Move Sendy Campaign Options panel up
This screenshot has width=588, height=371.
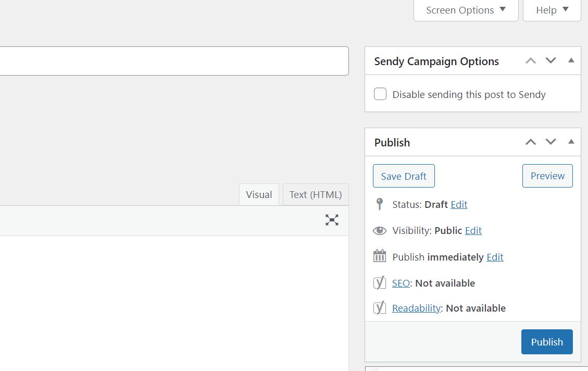pyautogui.click(x=531, y=61)
